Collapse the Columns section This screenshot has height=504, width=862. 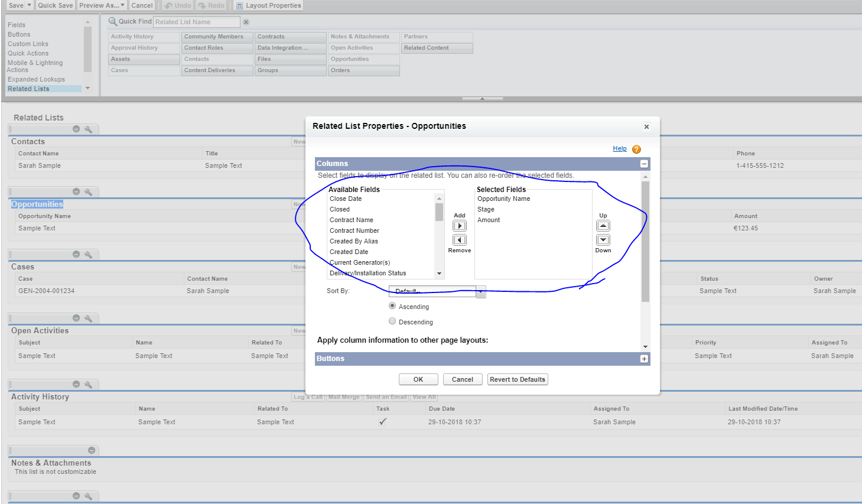pyautogui.click(x=644, y=164)
